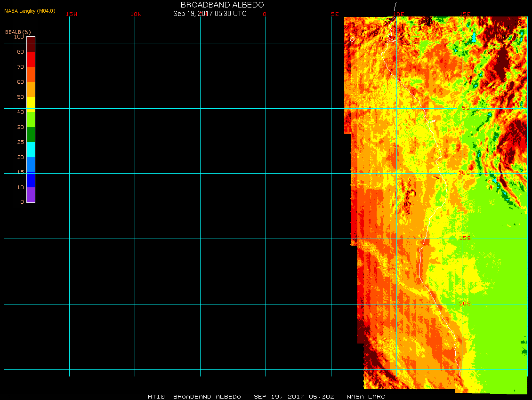Click the 20S latitude label
Screen dimensions: 532x400
pos(465,304)
